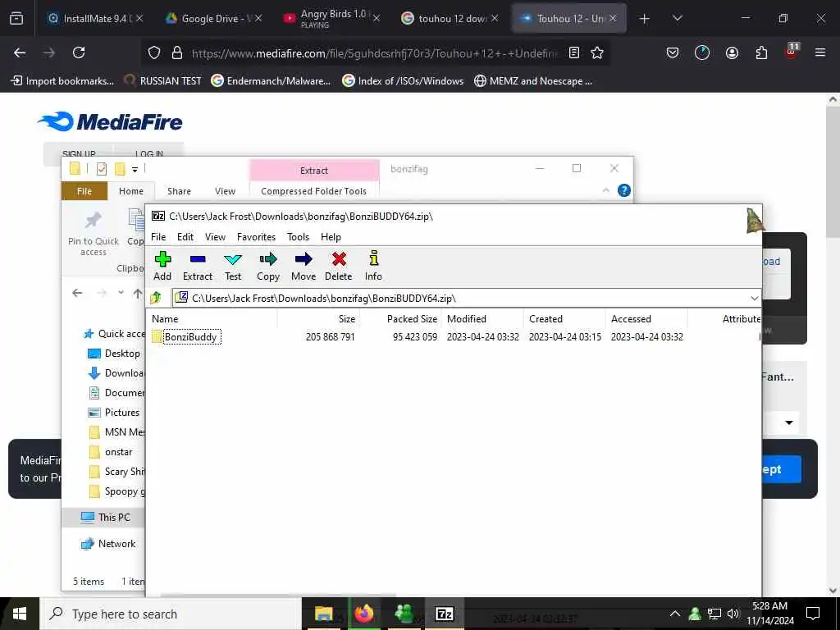Open the 7-Zip taskbar icon
Image resolution: width=840 pixels, height=630 pixels.
pos(444,614)
